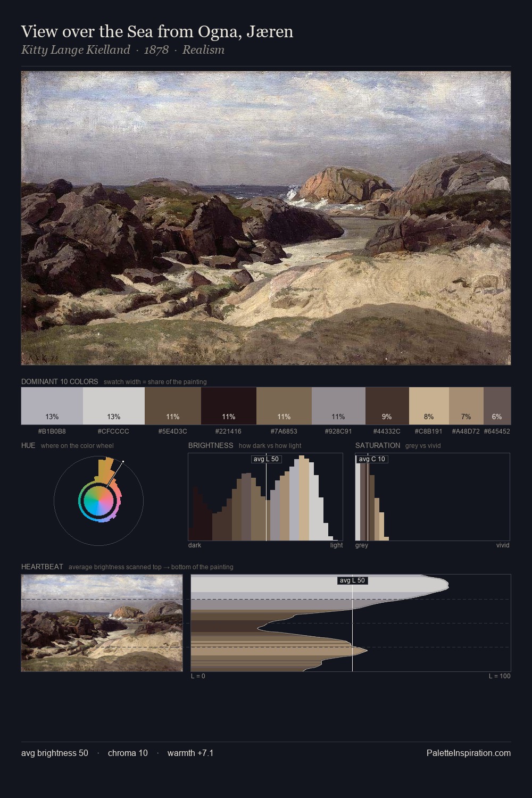Select the #5E4D3C brown swatch

click(x=173, y=405)
